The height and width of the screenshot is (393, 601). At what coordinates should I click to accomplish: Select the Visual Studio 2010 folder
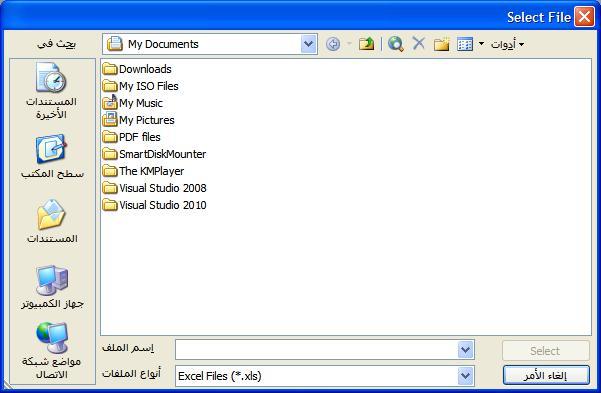pyautogui.click(x=154, y=205)
